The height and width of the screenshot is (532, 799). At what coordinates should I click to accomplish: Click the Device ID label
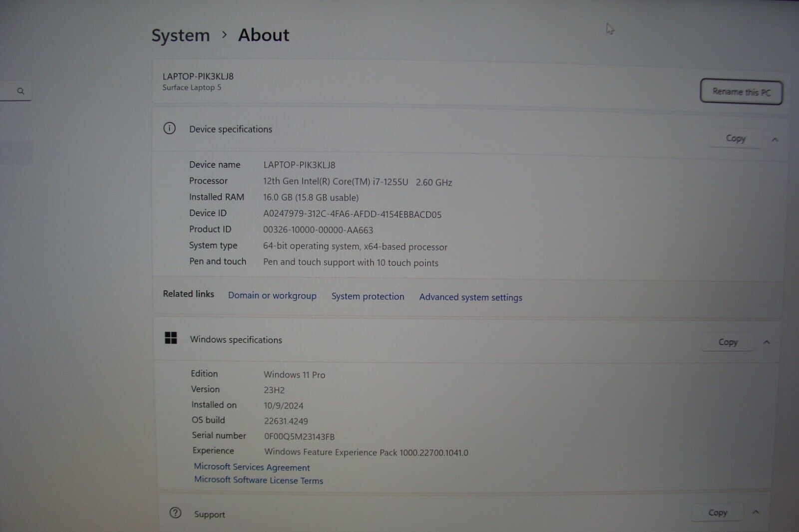point(208,213)
